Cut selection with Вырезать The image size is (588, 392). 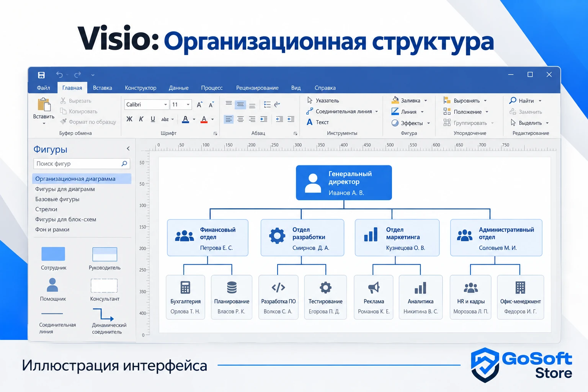[x=76, y=101]
